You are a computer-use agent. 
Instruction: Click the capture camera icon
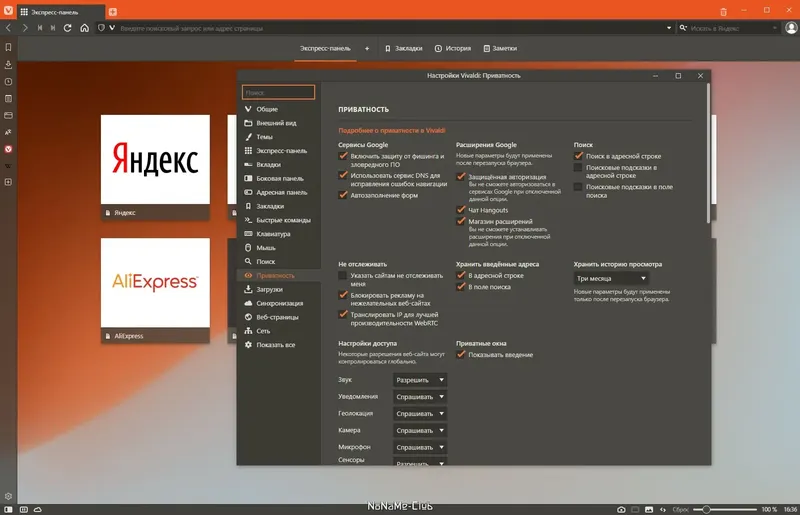pos(621,509)
